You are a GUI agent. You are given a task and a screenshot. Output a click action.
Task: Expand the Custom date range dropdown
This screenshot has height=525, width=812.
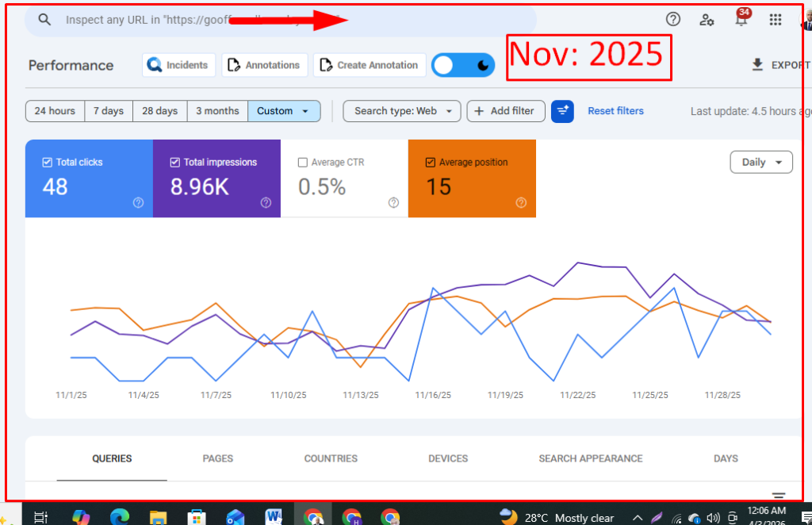coord(284,111)
